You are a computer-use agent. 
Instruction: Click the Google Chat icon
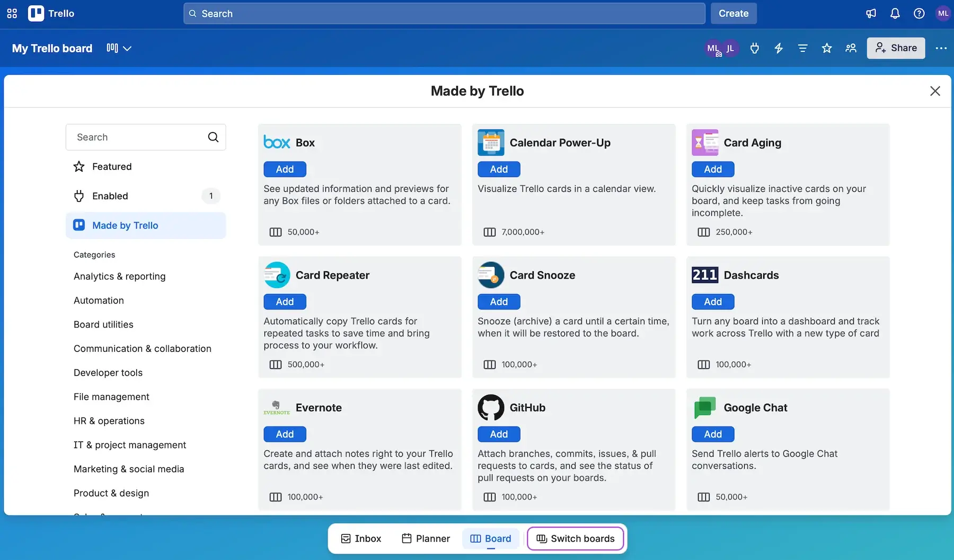point(705,407)
